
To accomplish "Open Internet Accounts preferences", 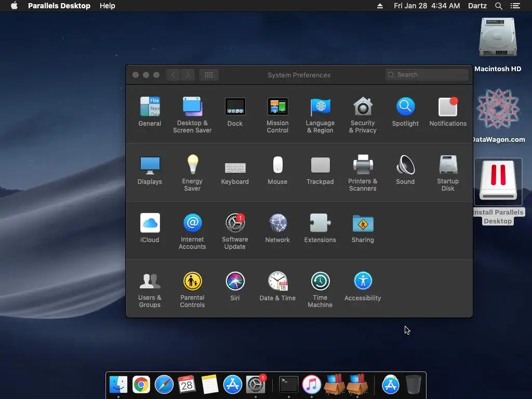I will (192, 231).
